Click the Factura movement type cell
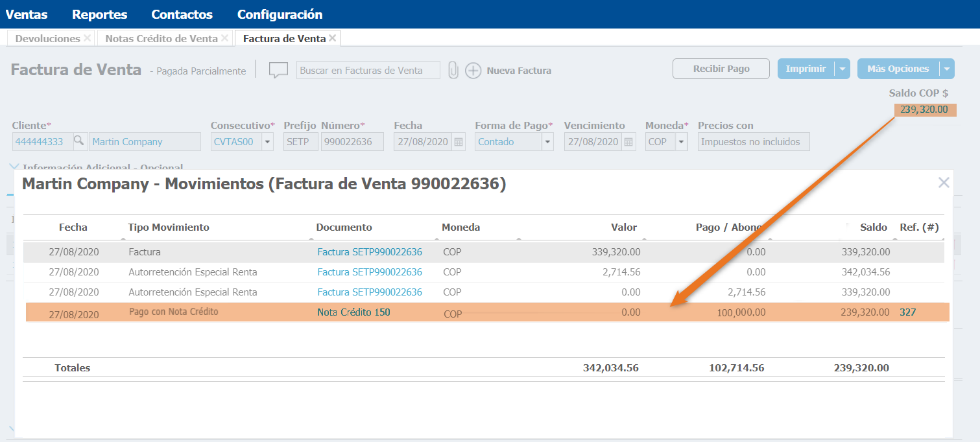 point(145,252)
